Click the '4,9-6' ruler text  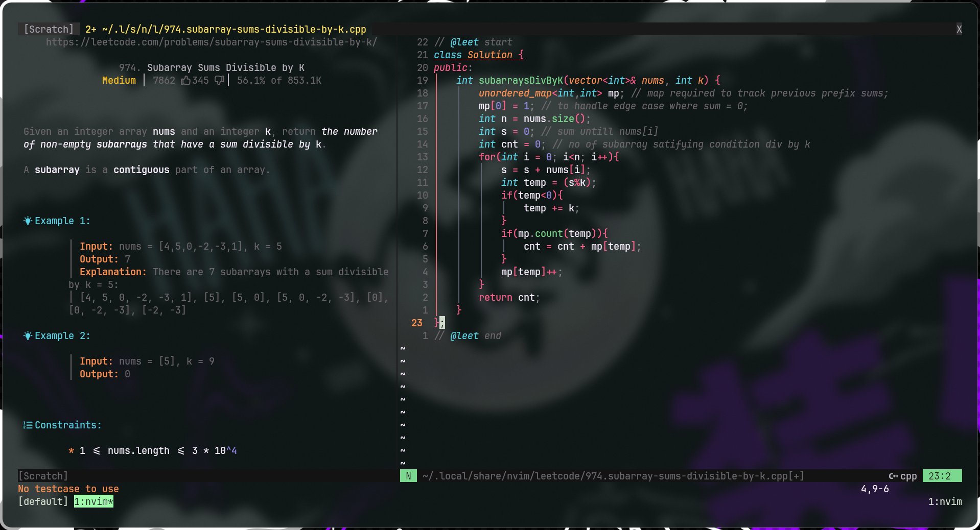click(x=875, y=489)
